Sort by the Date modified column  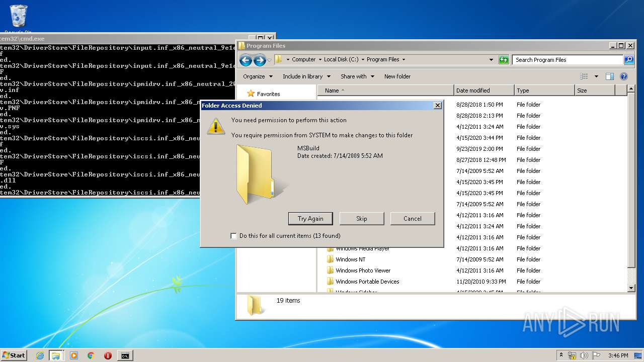point(484,90)
